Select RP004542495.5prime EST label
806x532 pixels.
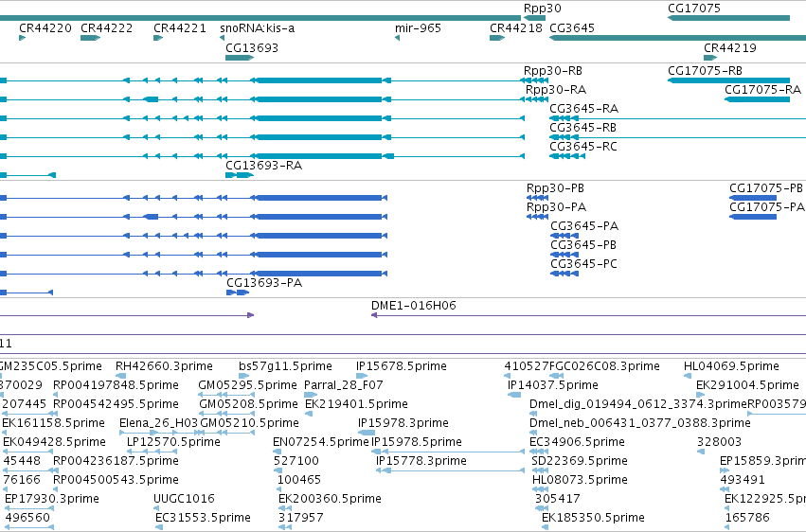coord(116,404)
